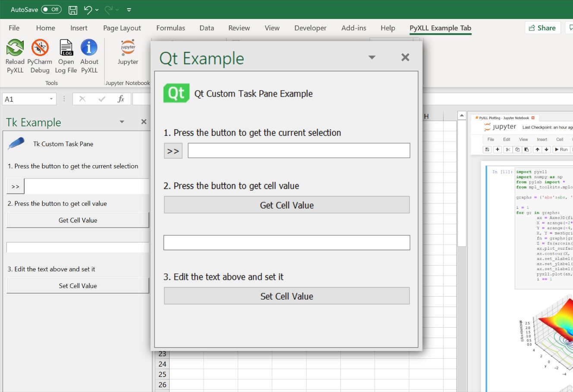The width and height of the screenshot is (573, 392).
Task: Click the Jupyter logo in the notebook
Action: 500,127
